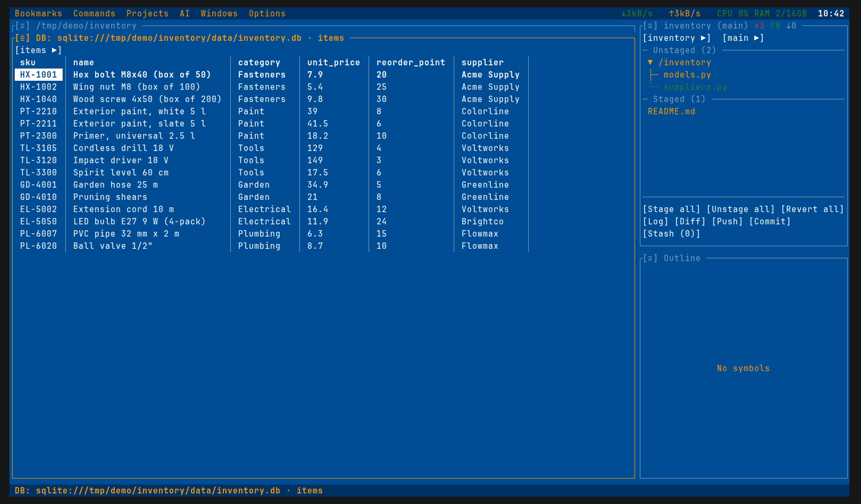
Task: Click the Unstage all button
Action: [740, 209]
